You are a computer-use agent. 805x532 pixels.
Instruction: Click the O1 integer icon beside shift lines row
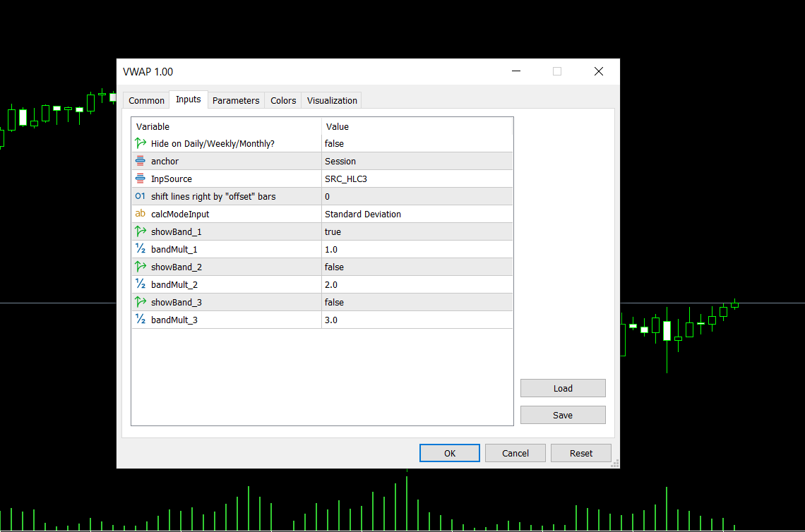point(141,196)
